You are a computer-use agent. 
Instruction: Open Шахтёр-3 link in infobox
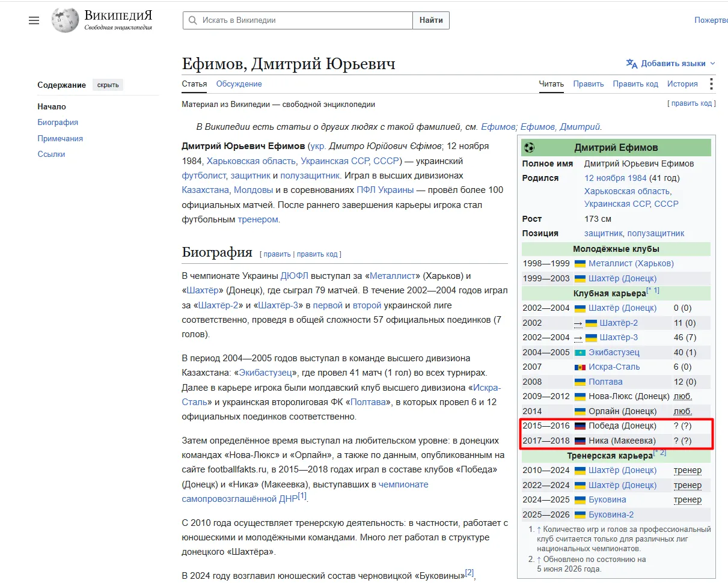[619, 337]
